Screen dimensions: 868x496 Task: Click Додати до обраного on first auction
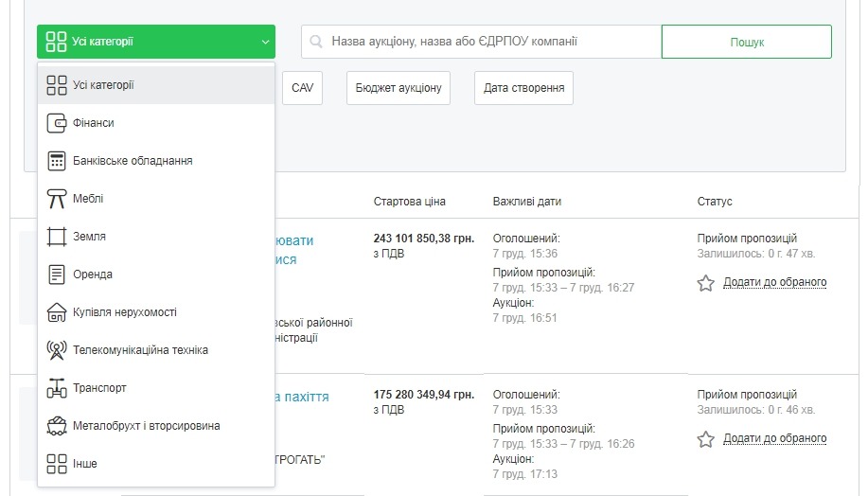pyautogui.click(x=774, y=282)
